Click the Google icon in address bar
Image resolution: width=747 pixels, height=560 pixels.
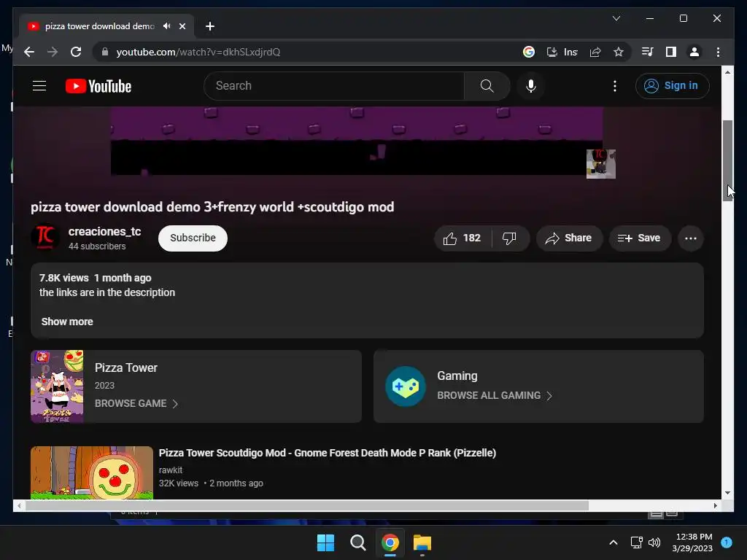point(528,52)
